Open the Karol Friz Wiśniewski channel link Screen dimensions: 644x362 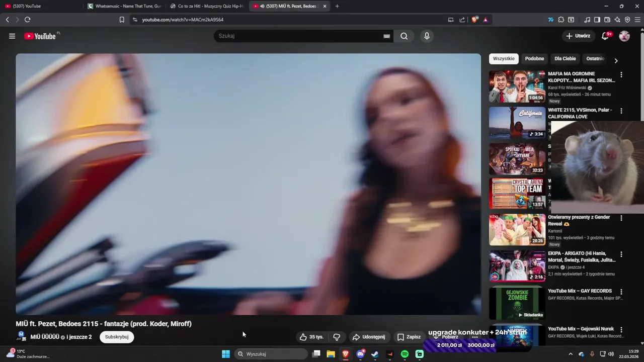click(568, 87)
